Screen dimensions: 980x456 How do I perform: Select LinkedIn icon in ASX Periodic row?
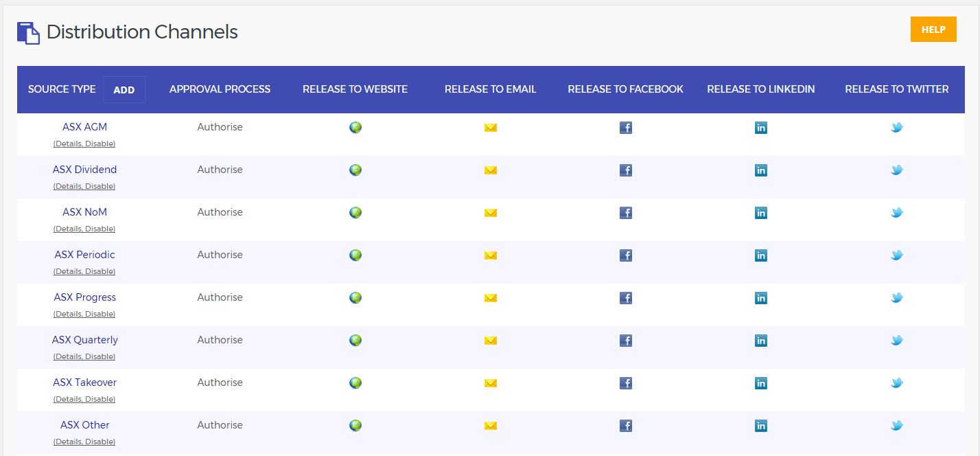click(761, 255)
